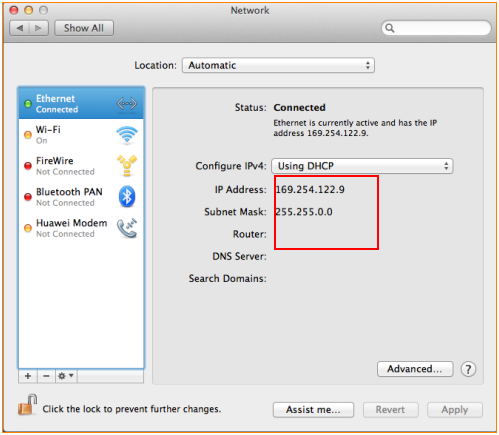This screenshot has width=499, height=435.
Task: Open the Location Automatic dropdown
Action: (278, 65)
